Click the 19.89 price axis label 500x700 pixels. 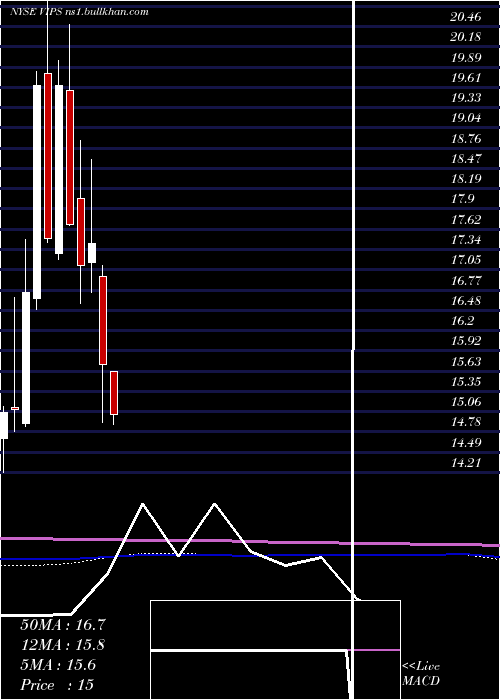466,58
